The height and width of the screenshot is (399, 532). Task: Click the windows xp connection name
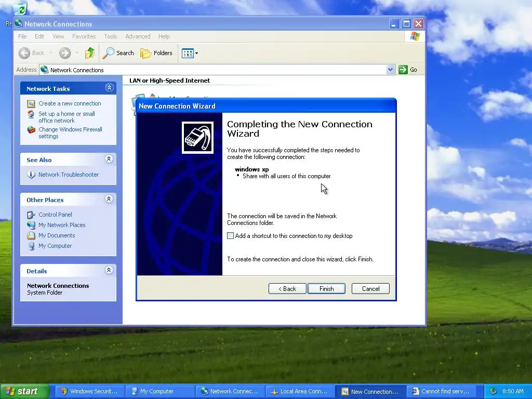click(x=252, y=169)
